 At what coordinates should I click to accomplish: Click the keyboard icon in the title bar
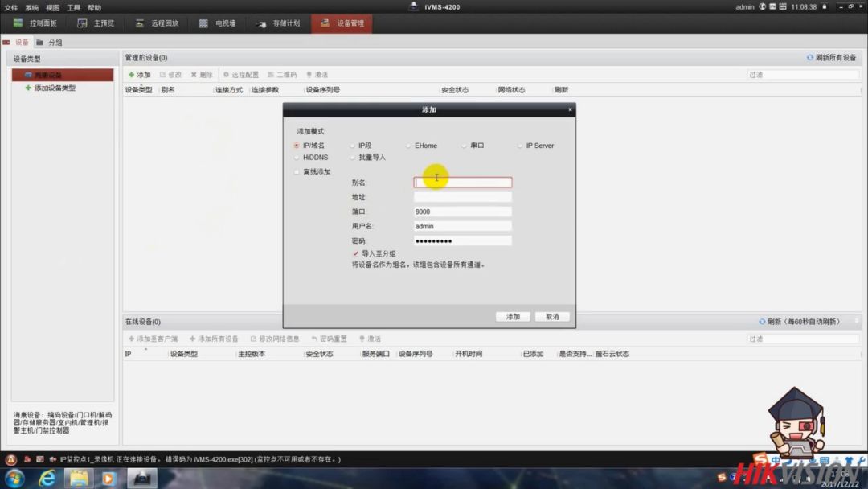(x=783, y=6)
